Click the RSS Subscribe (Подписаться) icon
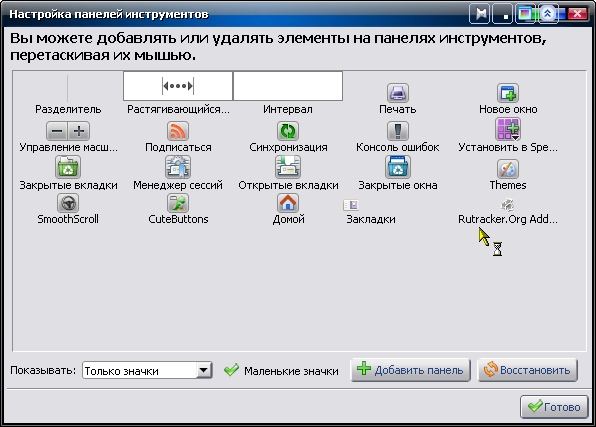This screenshot has height=427, width=596. click(178, 131)
